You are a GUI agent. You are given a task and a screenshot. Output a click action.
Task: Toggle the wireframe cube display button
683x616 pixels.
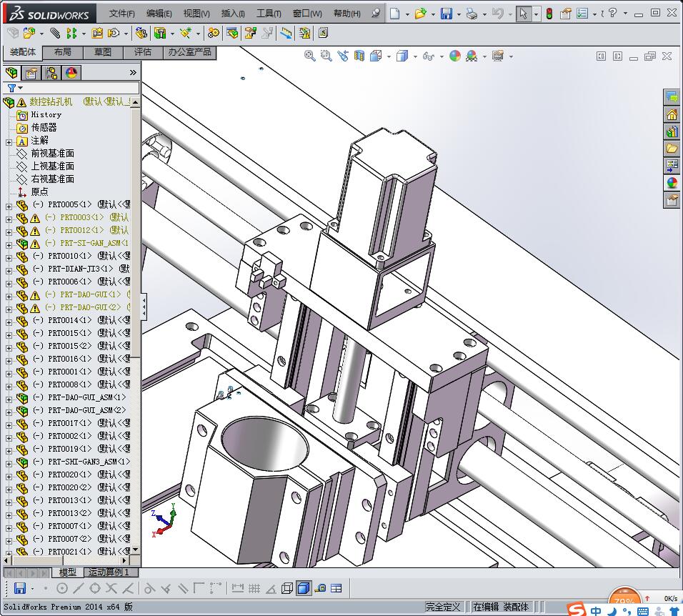(x=287, y=588)
